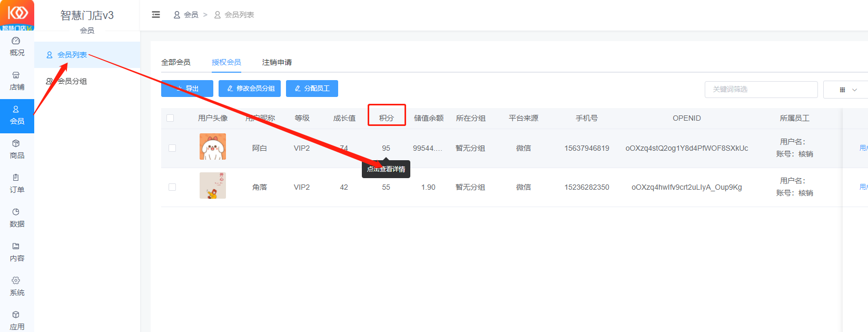The image size is (868, 332).
Task: Open the 订单 orders sidebar item
Action: [x=17, y=184]
